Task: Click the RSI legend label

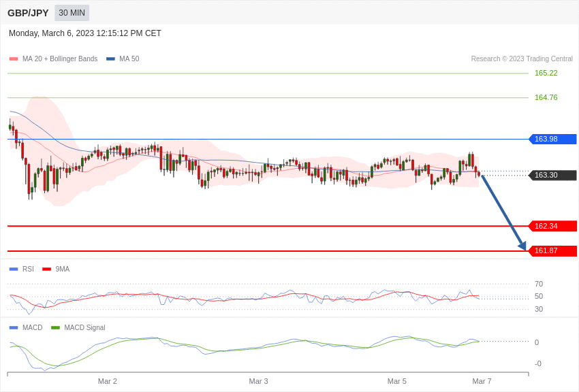Action: (x=28, y=269)
